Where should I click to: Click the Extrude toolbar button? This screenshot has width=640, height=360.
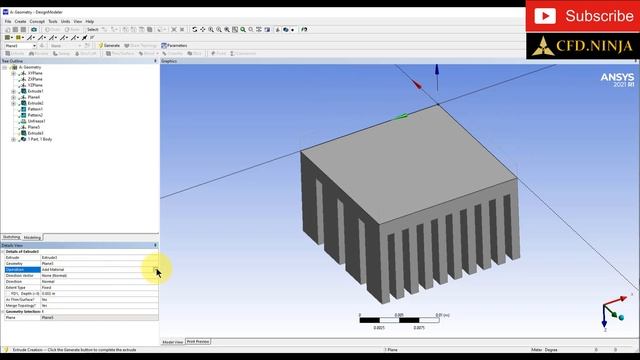pos(15,53)
